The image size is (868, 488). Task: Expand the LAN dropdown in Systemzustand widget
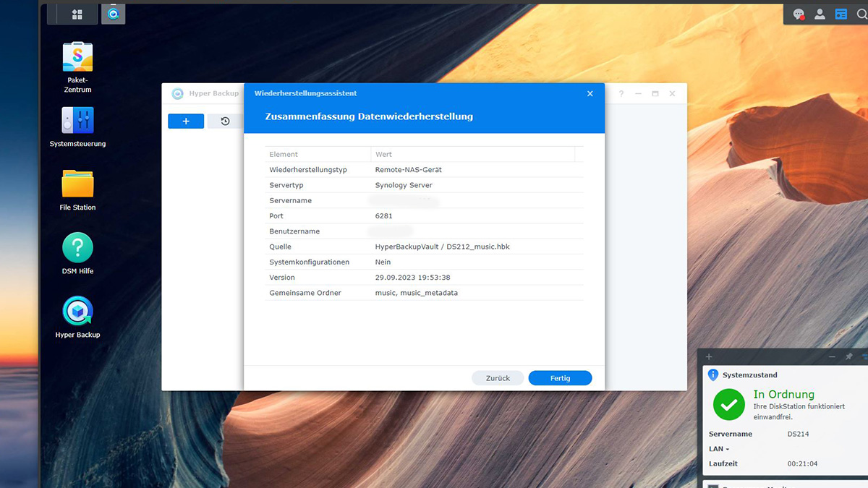(719, 449)
